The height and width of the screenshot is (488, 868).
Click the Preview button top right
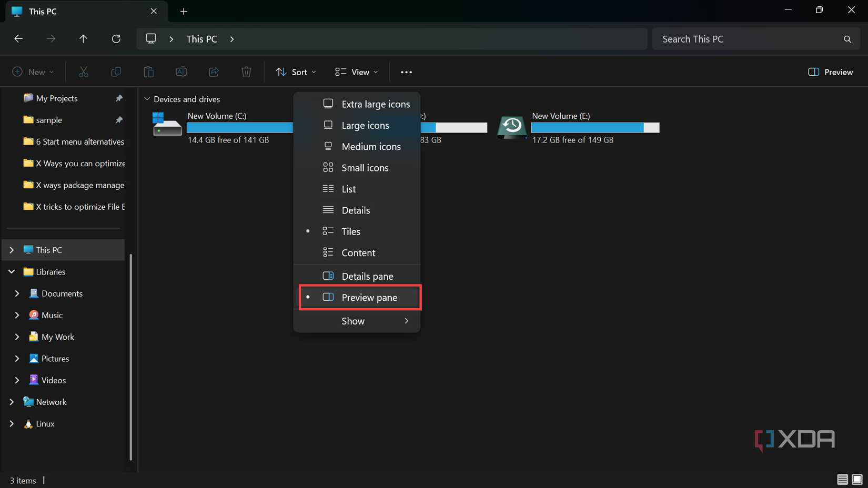pos(830,72)
